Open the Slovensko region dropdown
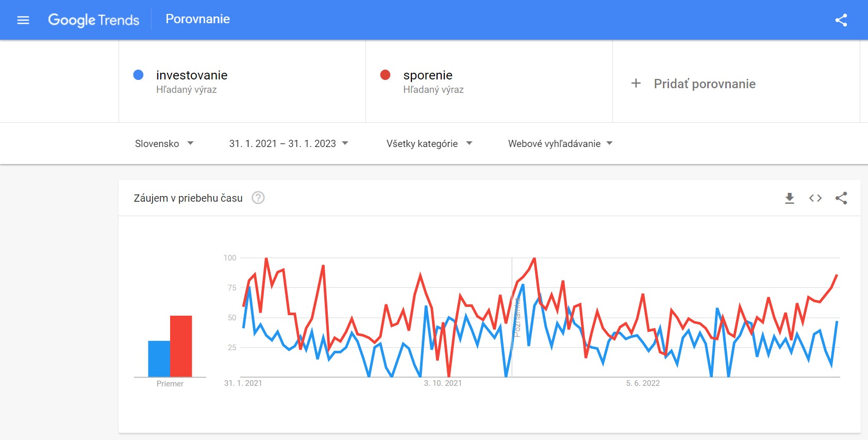 (x=163, y=143)
